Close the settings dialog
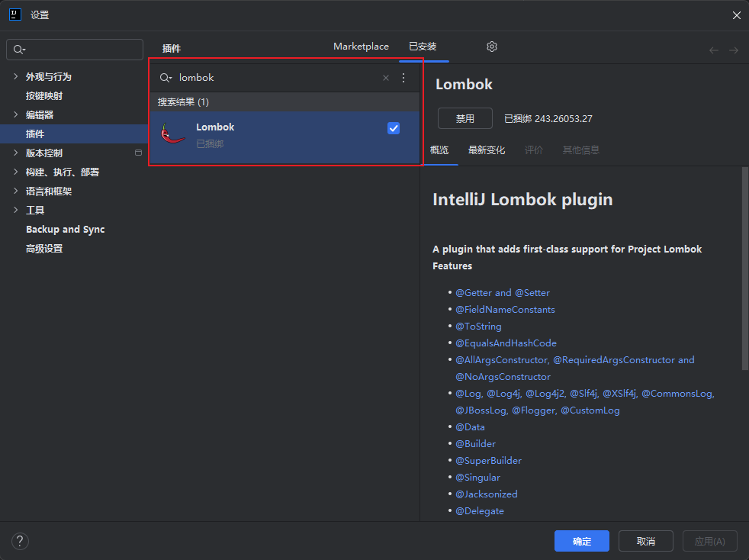This screenshot has height=560, width=749. tap(736, 15)
